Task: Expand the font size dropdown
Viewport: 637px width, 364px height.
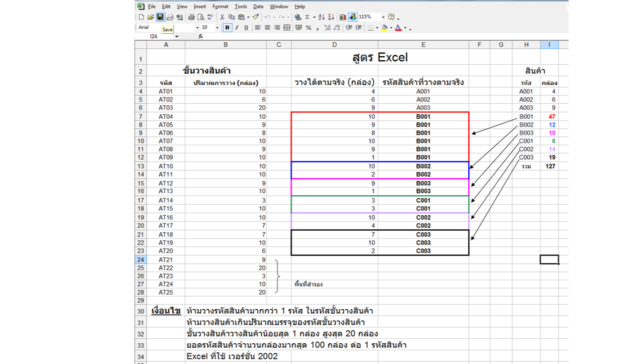Action: tap(217, 27)
